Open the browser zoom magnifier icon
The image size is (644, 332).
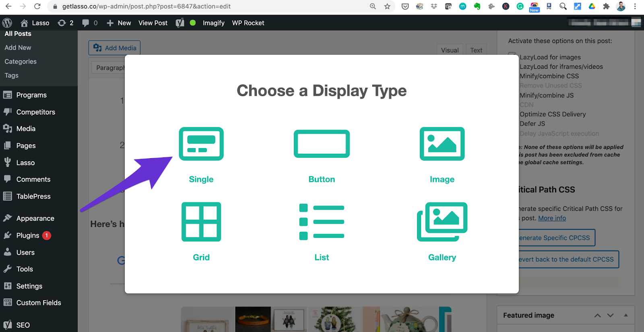[373, 6]
